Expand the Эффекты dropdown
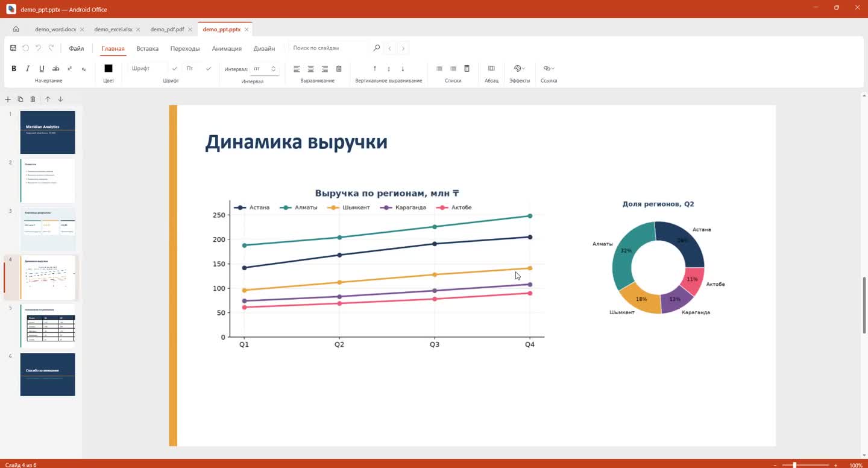Screen dimensions: 868x468 pos(520,69)
